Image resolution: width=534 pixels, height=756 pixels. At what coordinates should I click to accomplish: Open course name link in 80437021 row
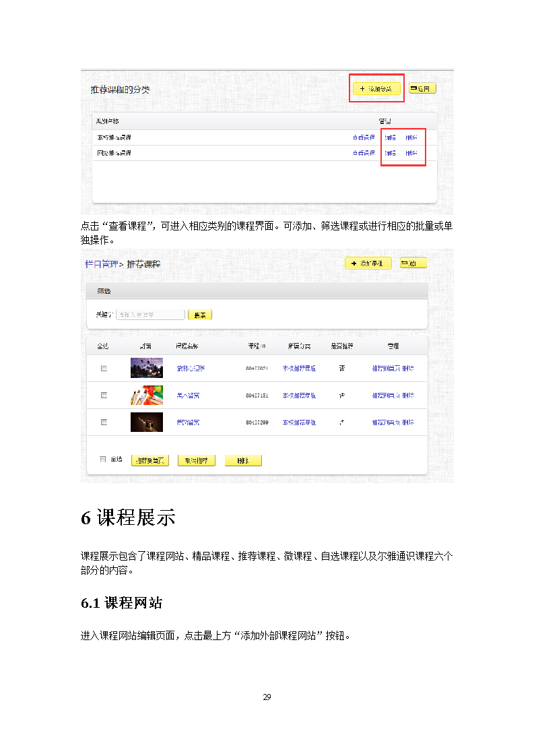point(191,369)
